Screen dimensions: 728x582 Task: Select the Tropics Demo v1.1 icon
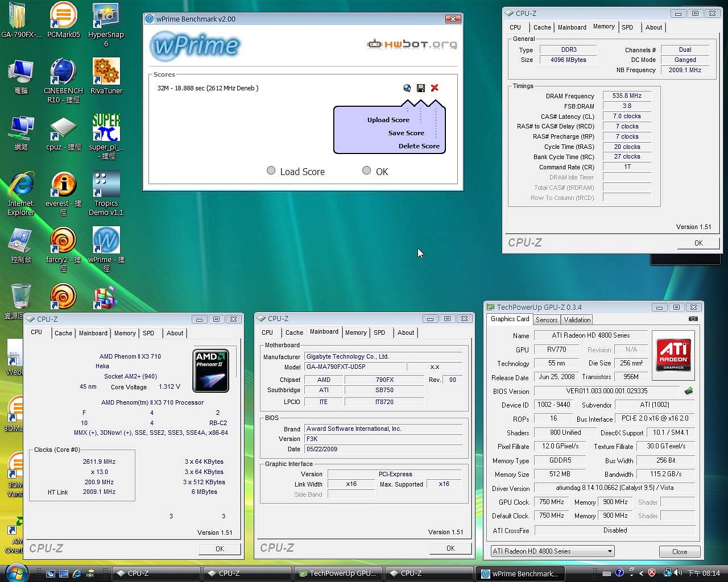tap(106, 194)
